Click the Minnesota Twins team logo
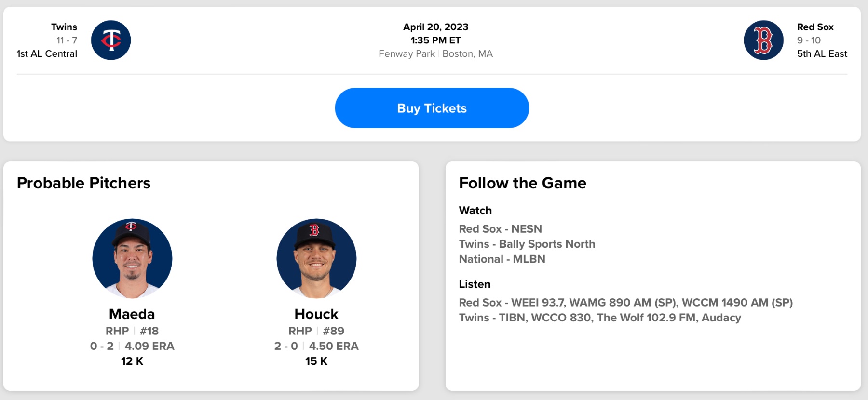 click(x=111, y=40)
